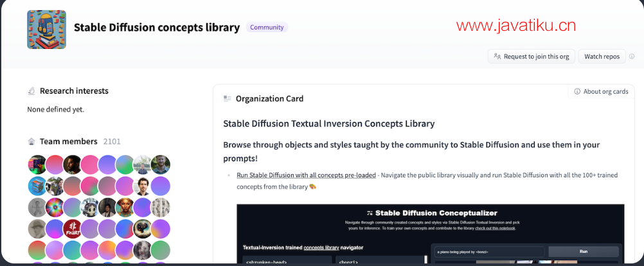Open the red FRUiTS member avatar

click(72, 229)
